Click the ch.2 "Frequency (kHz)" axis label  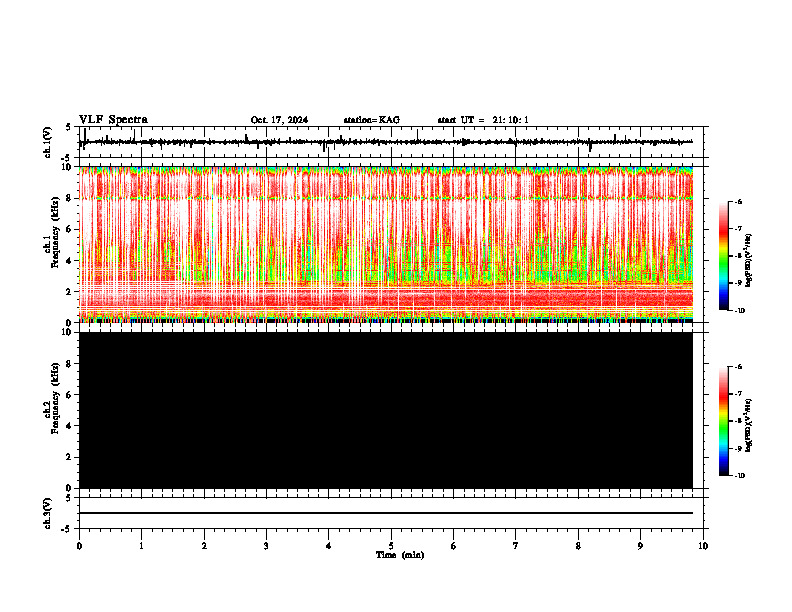(x=56, y=398)
